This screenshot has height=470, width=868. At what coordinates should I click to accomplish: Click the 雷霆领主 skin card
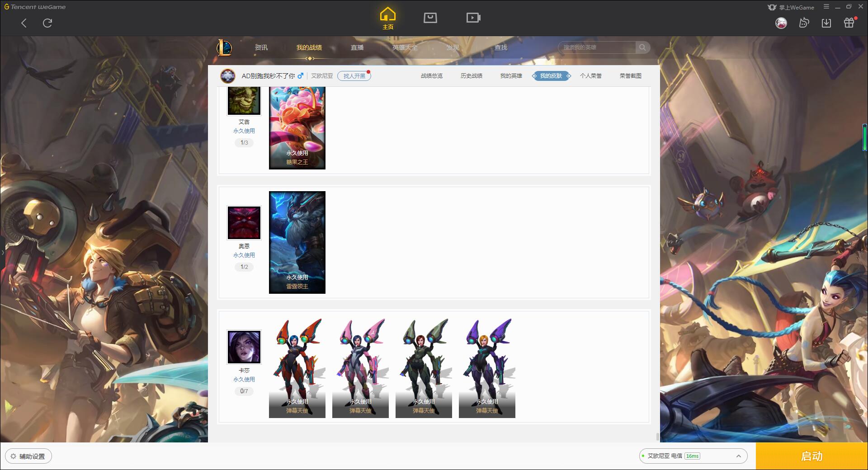coord(297,242)
